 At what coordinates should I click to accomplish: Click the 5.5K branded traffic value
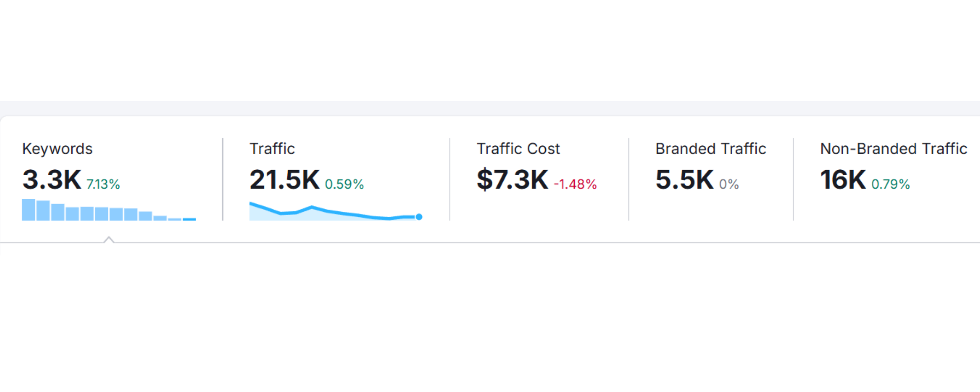pos(684,180)
